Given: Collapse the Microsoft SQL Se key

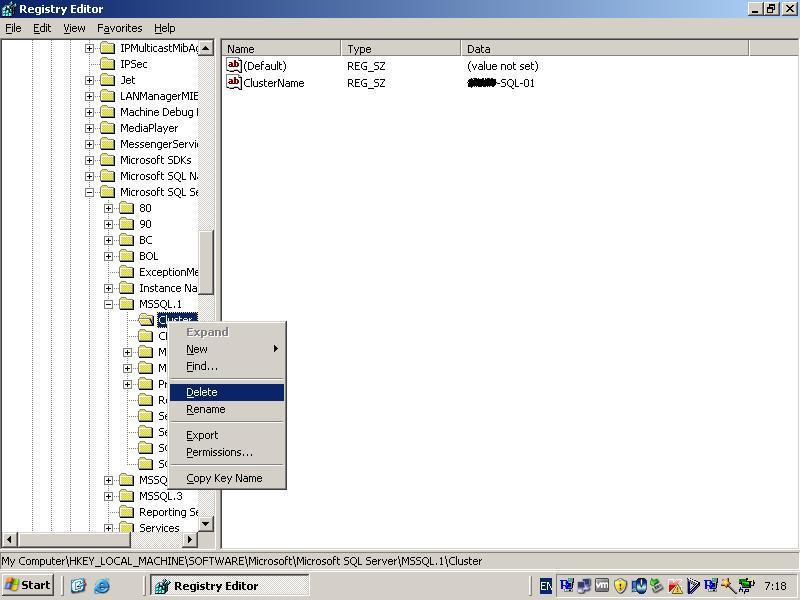Looking at the screenshot, I should [89, 192].
